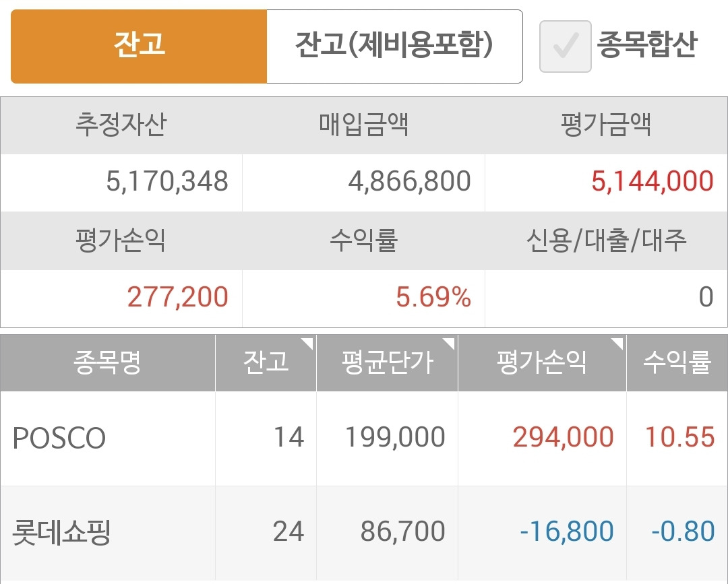This screenshot has width=728, height=584.
Task: Click the 수익률 column header in stock table
Action: 677,363
